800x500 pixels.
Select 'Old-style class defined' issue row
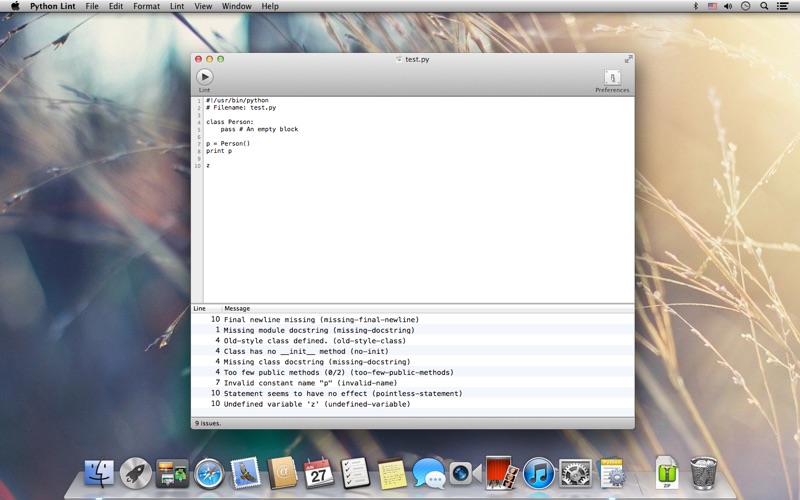(413, 341)
